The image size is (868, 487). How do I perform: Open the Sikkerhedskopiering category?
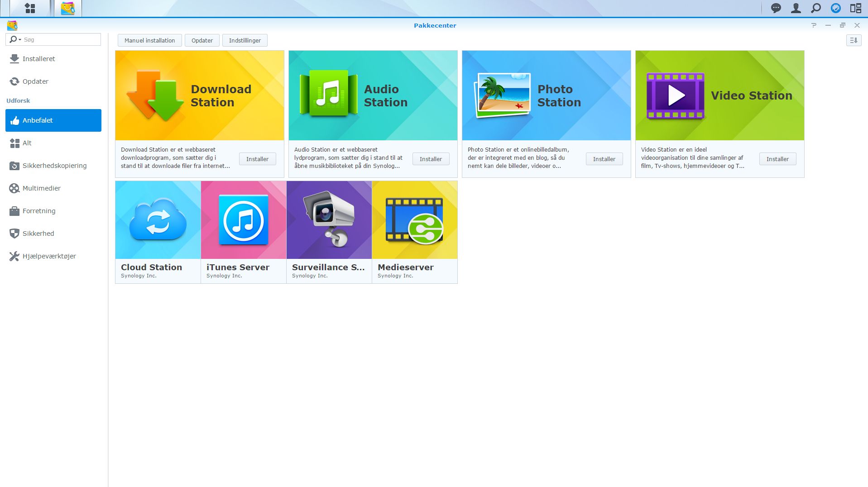pyautogui.click(x=54, y=166)
